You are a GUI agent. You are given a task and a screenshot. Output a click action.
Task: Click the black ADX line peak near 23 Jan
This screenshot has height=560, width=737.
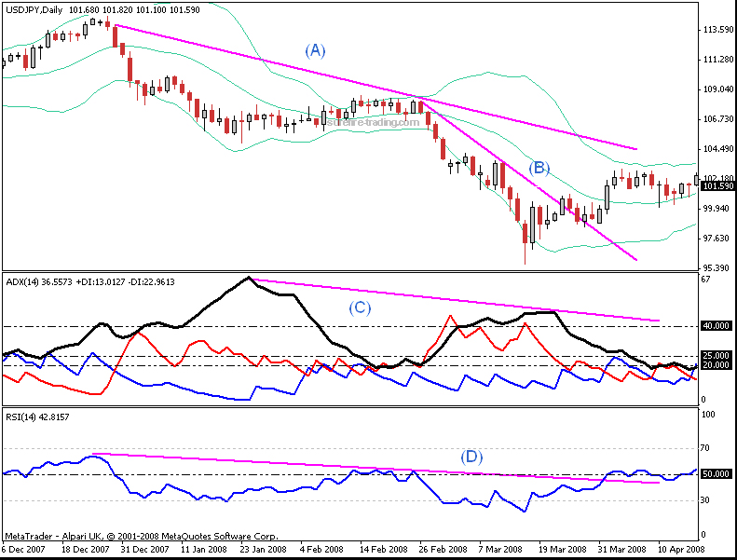tap(249, 278)
